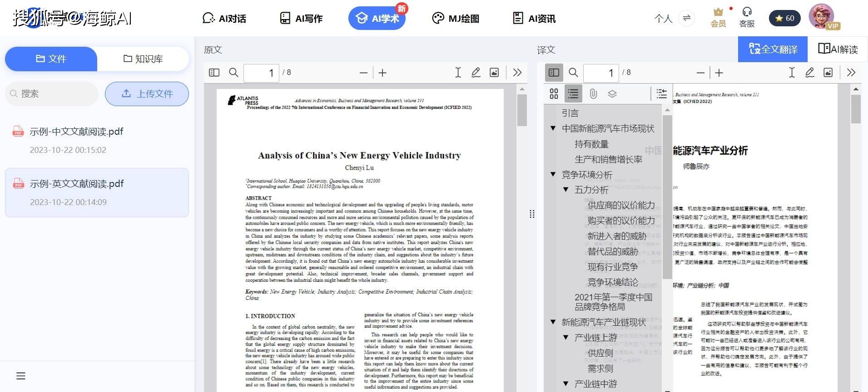The height and width of the screenshot is (392, 868).
Task: Focus the 搜索 file search field
Action: (52, 94)
